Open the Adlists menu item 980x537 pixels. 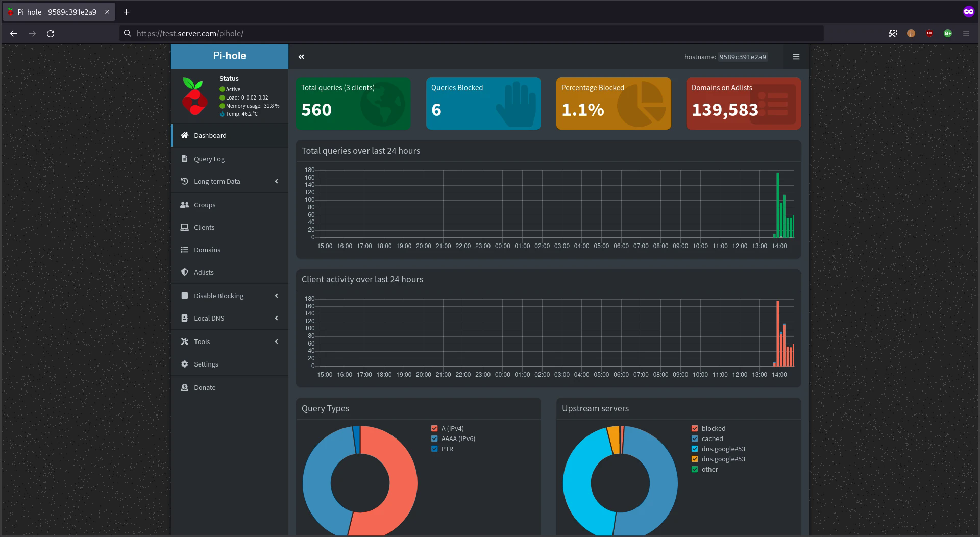(x=230, y=272)
